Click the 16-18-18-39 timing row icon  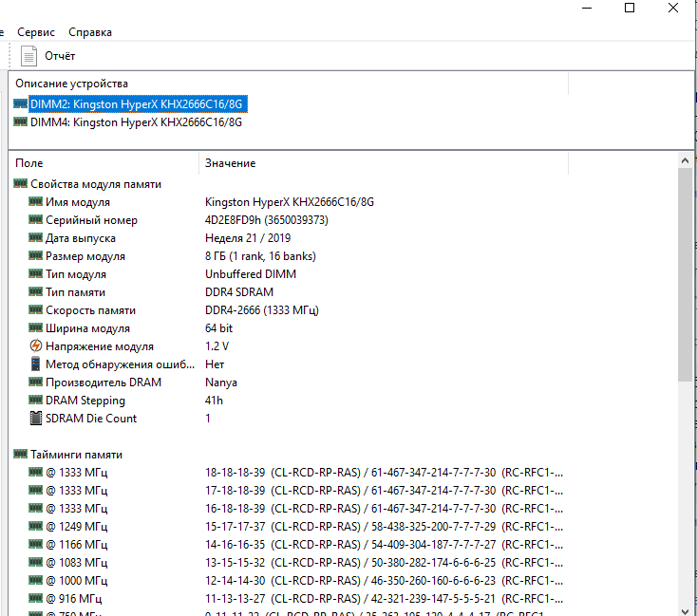(35, 508)
